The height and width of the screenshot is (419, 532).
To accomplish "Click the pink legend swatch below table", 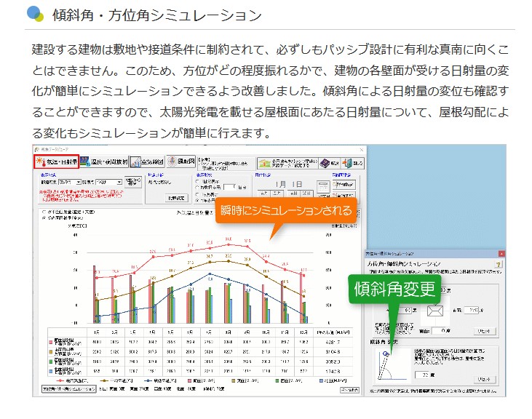I will pos(190,381).
